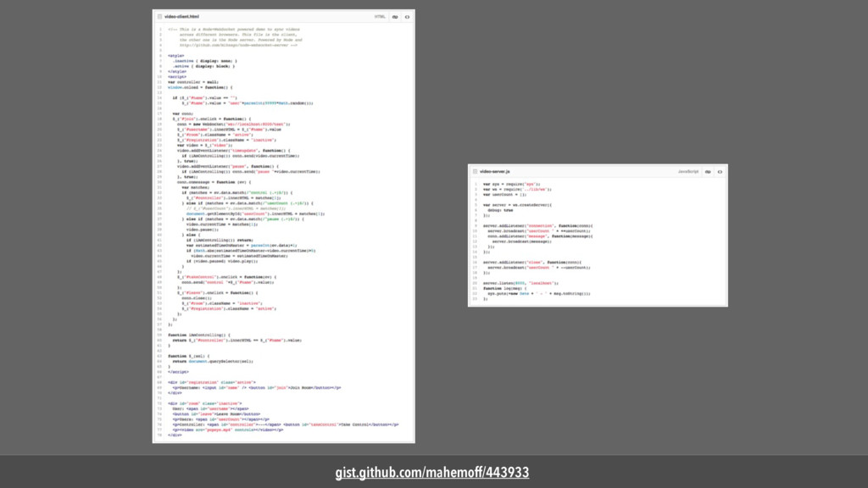Screen dimensions: 868x488
Task: Click line number 1 in video-server.js
Action: coord(476,184)
